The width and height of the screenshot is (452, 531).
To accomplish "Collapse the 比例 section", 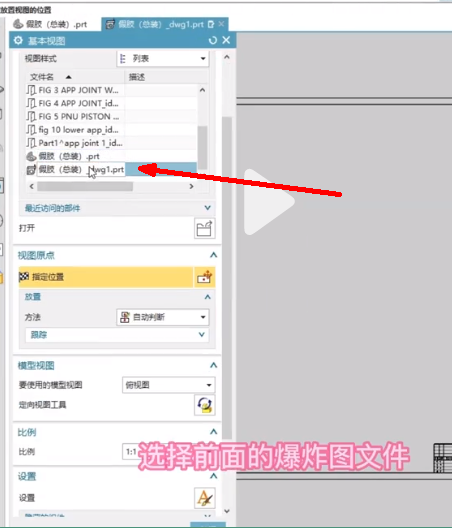I will pyautogui.click(x=213, y=432).
